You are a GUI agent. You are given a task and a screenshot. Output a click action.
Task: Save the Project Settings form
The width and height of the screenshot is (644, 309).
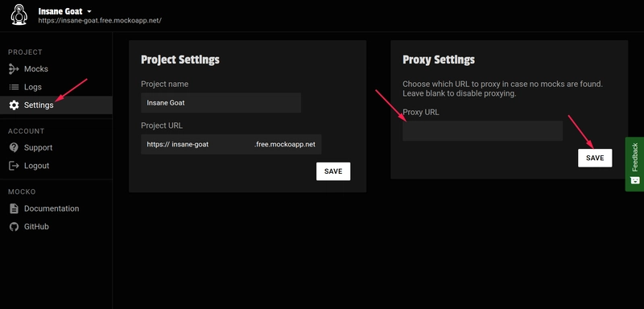(x=333, y=171)
